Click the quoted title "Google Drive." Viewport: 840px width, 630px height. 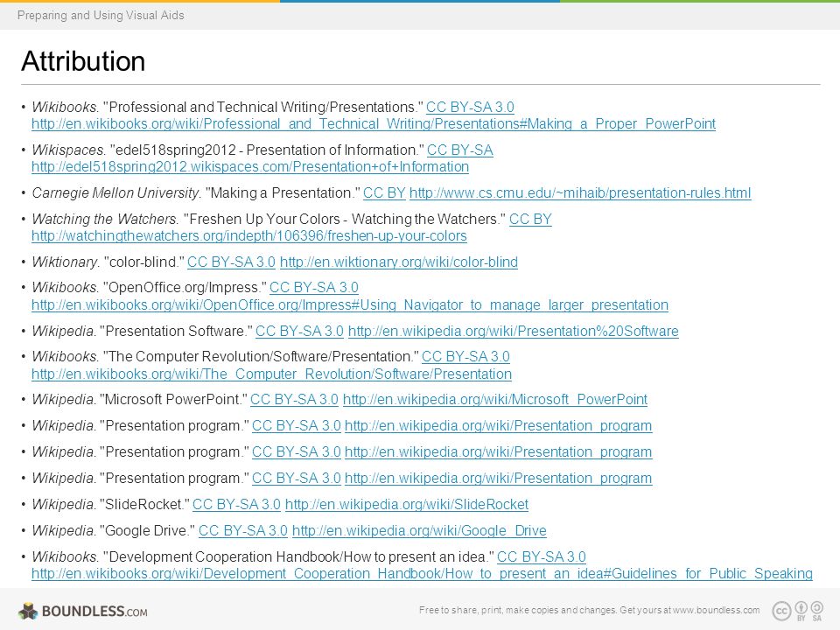147,531
